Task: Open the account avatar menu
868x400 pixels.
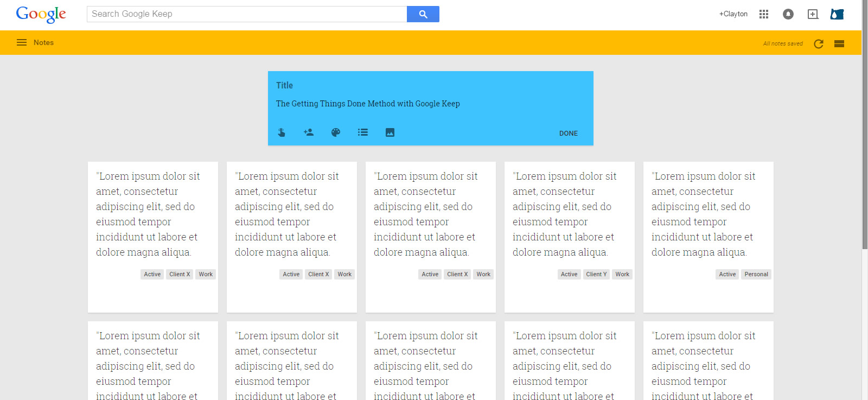Action: (x=837, y=14)
